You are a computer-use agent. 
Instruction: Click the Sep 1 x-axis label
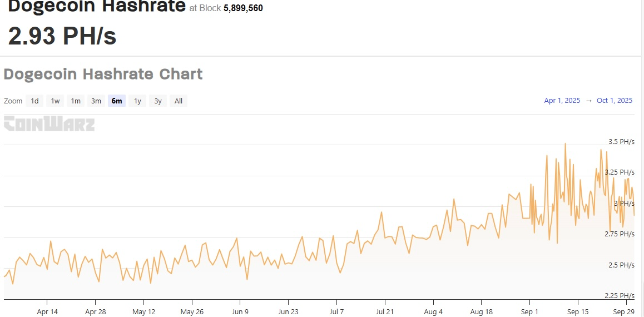pos(529,311)
